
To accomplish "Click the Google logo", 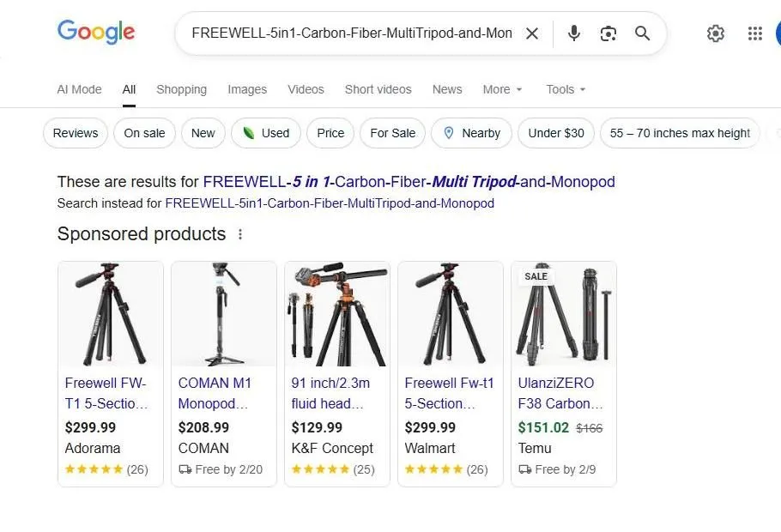I will click(x=95, y=33).
